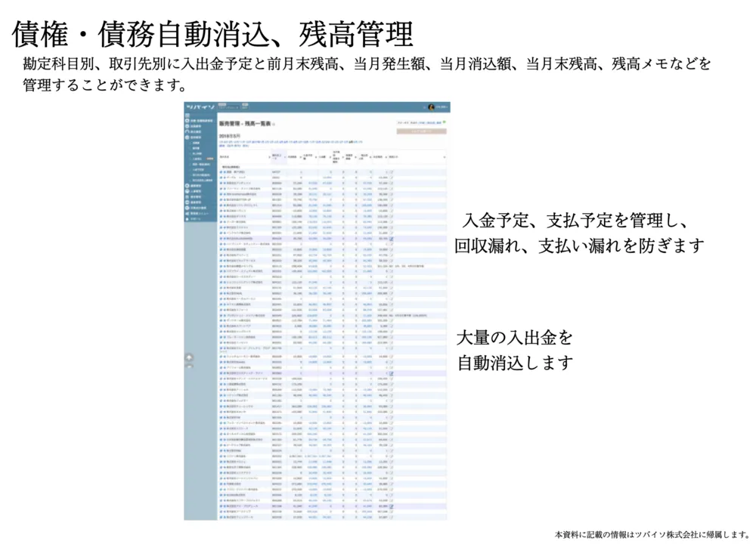Click the ツバイソ logo in the header
Image resolution: width=756 pixels, height=547 pixels.
(200, 107)
